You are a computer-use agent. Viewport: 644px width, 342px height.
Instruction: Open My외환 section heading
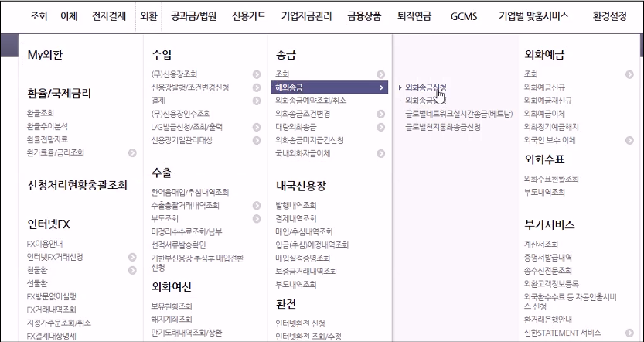pyautogui.click(x=45, y=55)
